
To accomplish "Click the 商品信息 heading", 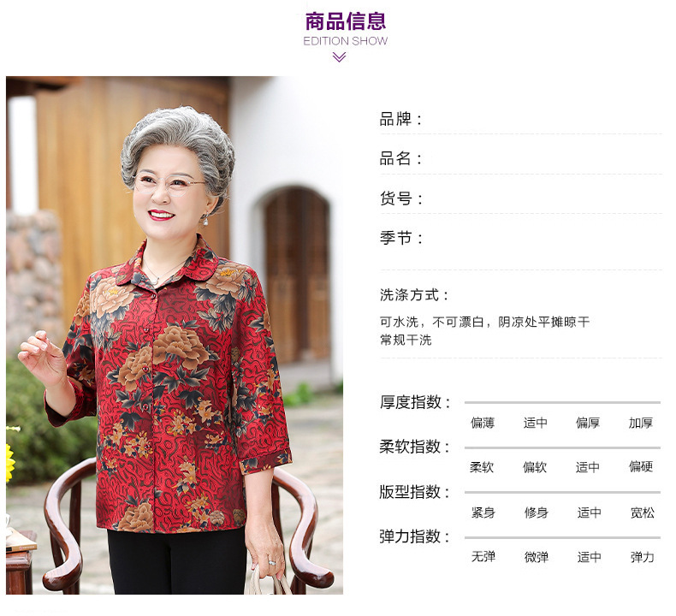I will 346,21.
